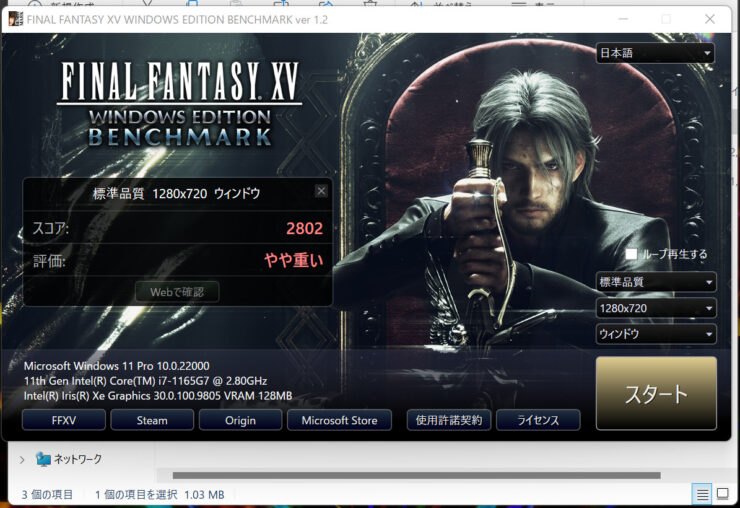Open the ウィンドウ display mode dropdown

[655, 334]
